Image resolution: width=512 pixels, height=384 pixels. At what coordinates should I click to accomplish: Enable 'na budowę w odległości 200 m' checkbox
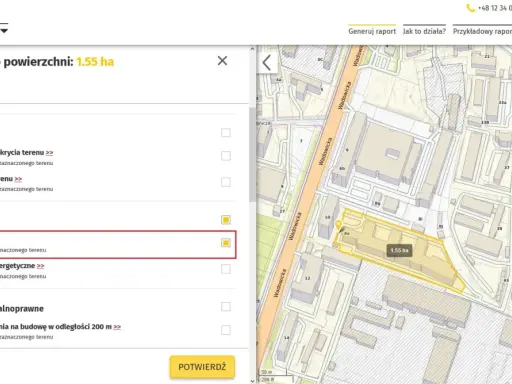coord(226,330)
